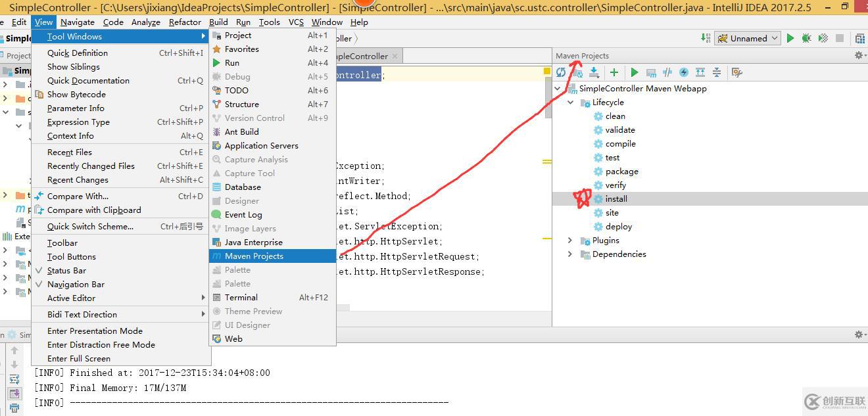Collapse all Maven tree nodes icon
Screen dimensions: 868x416
point(717,72)
